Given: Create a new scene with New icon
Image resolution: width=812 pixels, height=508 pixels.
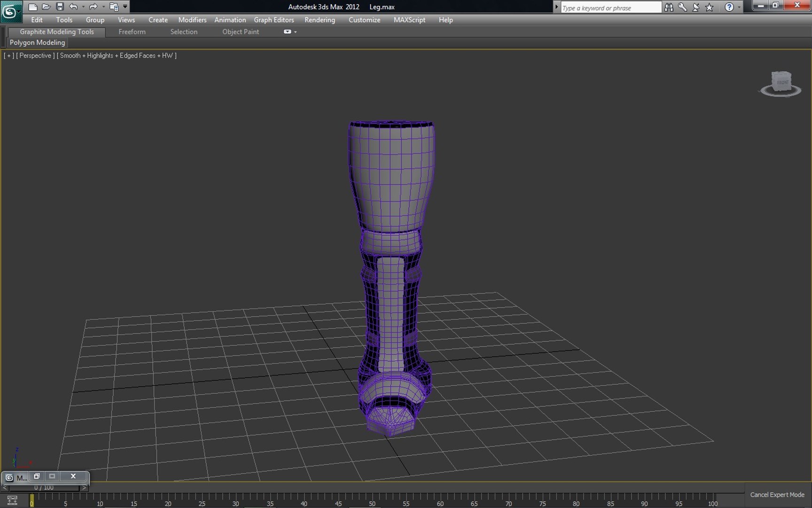Looking at the screenshot, I should (x=32, y=7).
